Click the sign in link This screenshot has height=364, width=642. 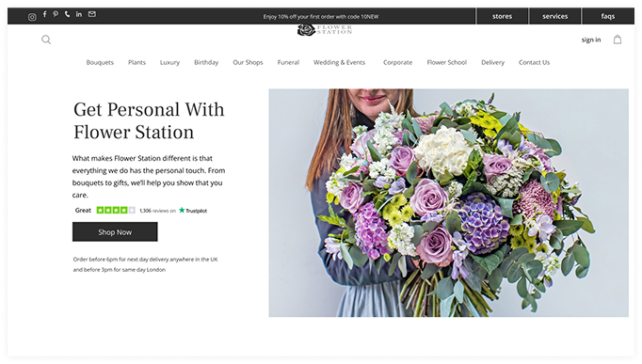pos(591,40)
